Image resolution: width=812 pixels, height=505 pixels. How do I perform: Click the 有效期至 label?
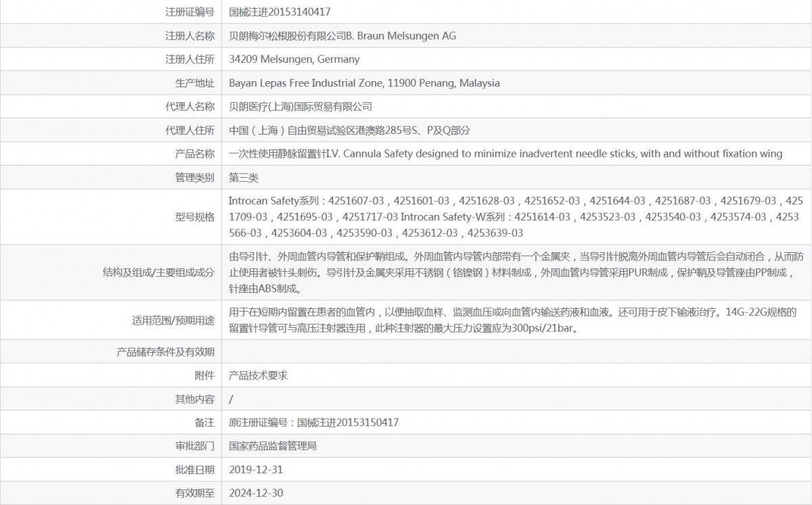click(x=195, y=493)
